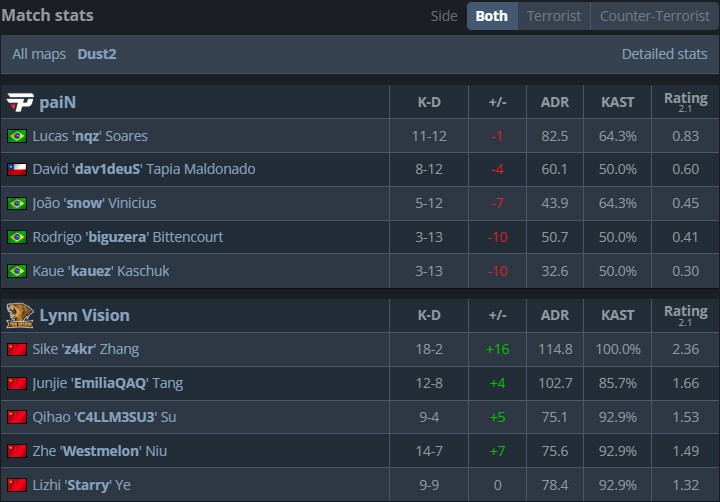Sort paiN table by ADR column

click(x=555, y=102)
